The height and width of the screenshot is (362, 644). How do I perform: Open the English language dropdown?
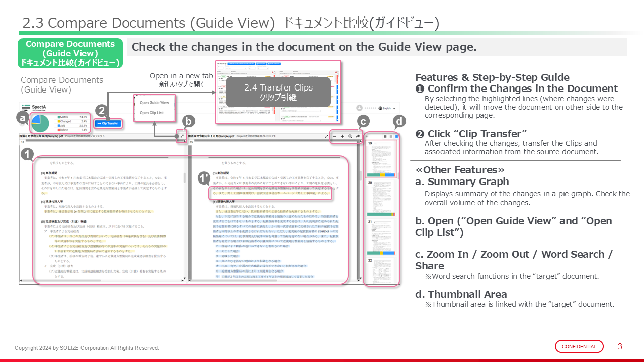[388, 108]
